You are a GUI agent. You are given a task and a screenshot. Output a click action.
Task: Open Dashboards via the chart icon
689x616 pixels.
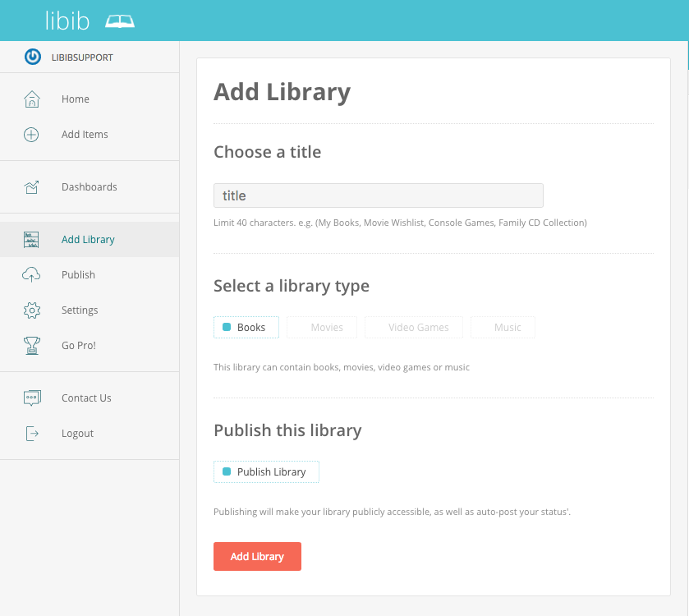click(31, 187)
